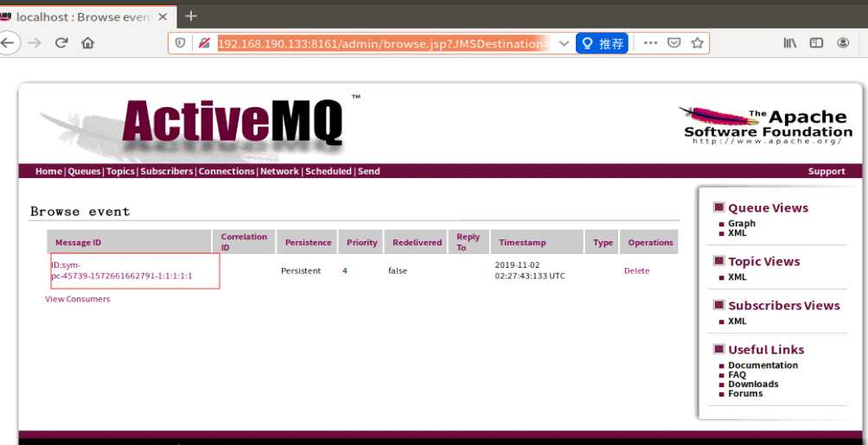Open the Downloads useful link
The width and height of the screenshot is (868, 445).
click(x=753, y=385)
